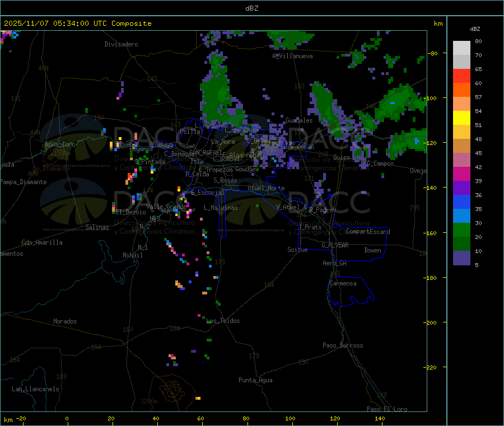Click the Paso_El_Loro map label
Viewport: 504px width, 426px height.
click(x=387, y=409)
